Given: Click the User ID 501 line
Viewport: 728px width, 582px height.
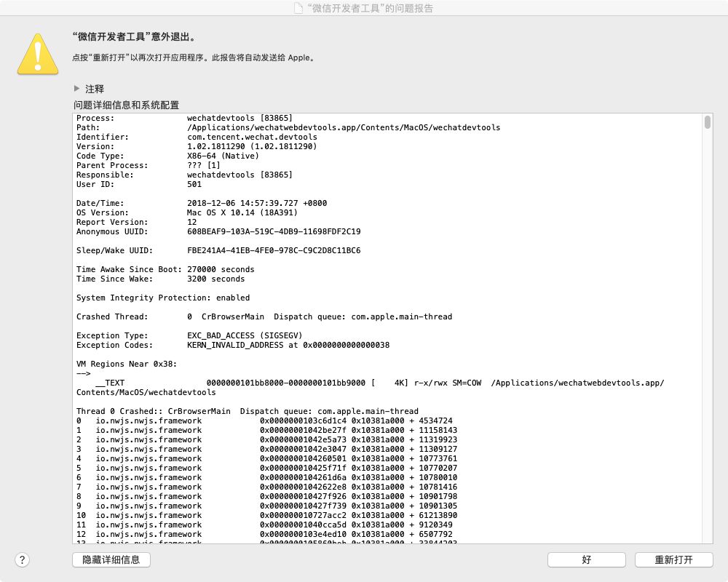Looking at the screenshot, I should [139, 184].
